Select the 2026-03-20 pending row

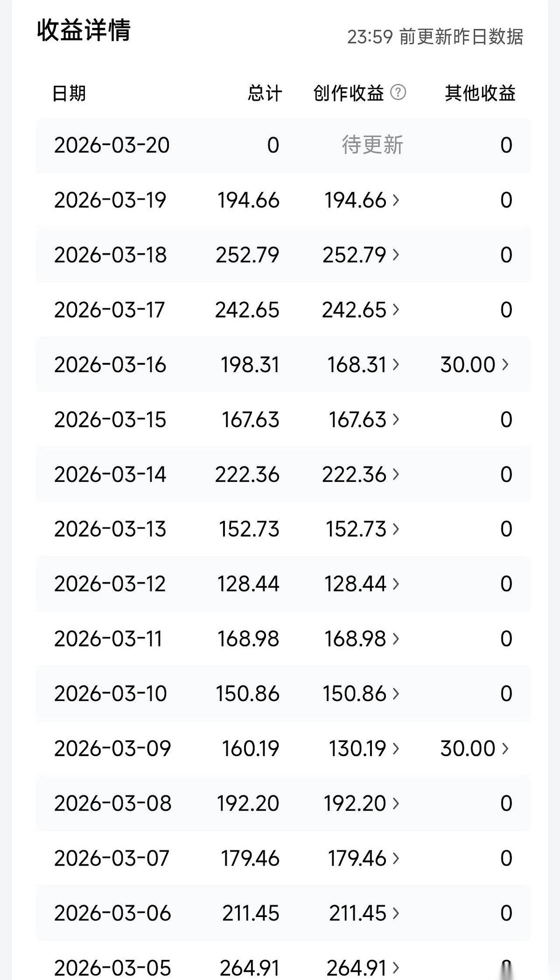283,145
